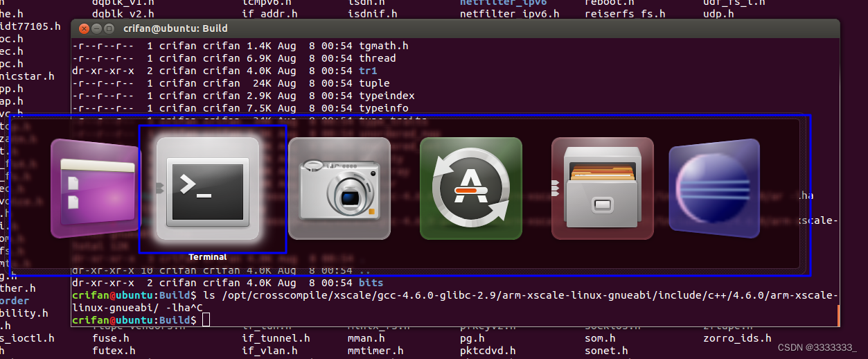Select the file cabinet application icon

tap(603, 188)
